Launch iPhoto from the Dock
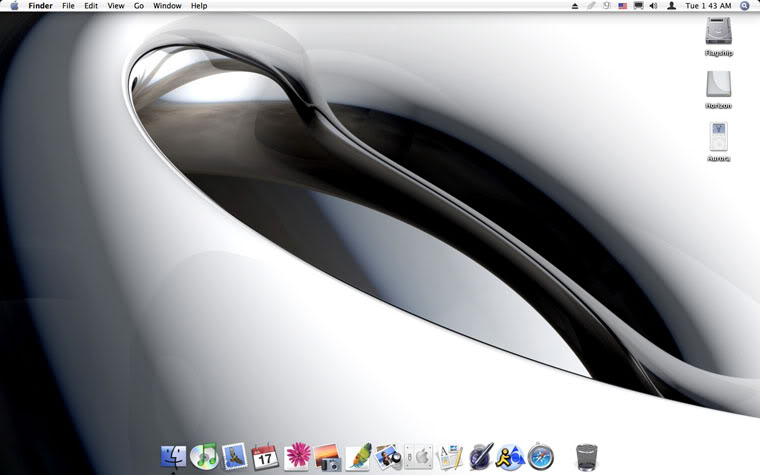The image size is (760, 475). point(327,457)
